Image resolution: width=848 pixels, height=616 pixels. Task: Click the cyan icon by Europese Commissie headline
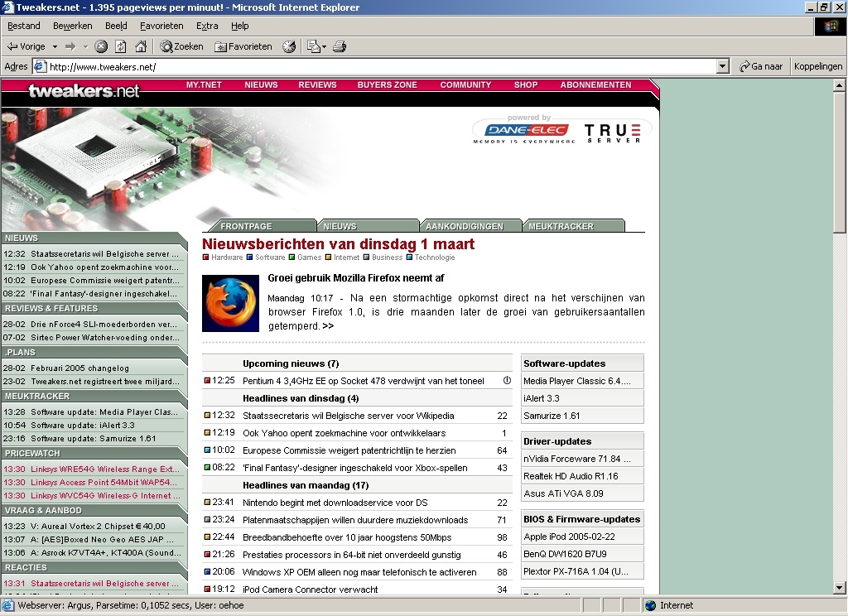(207, 450)
